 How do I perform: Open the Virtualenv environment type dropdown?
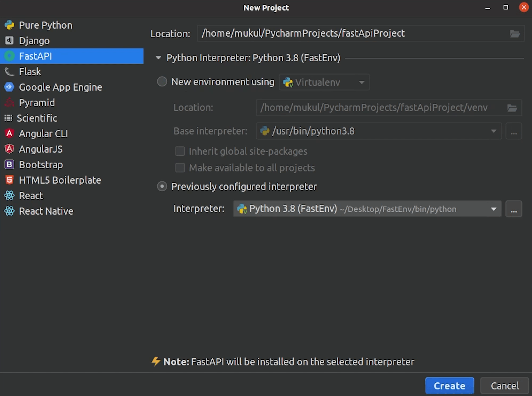pos(361,82)
